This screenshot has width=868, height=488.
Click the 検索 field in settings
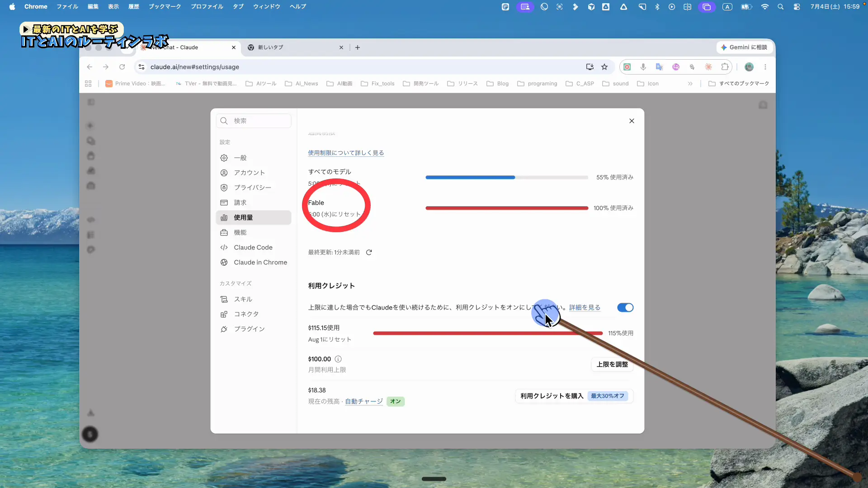[254, 121]
